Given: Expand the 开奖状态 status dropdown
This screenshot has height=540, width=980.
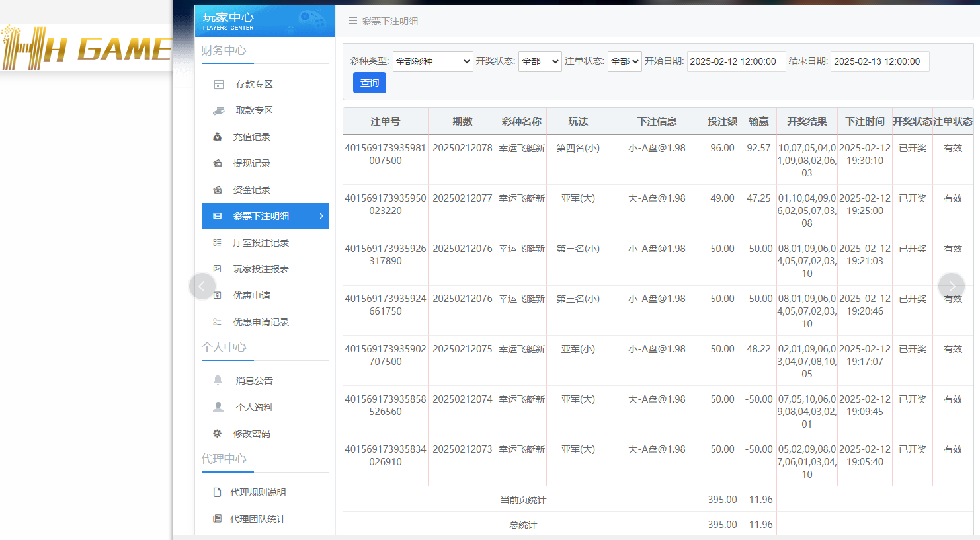Looking at the screenshot, I should 540,60.
